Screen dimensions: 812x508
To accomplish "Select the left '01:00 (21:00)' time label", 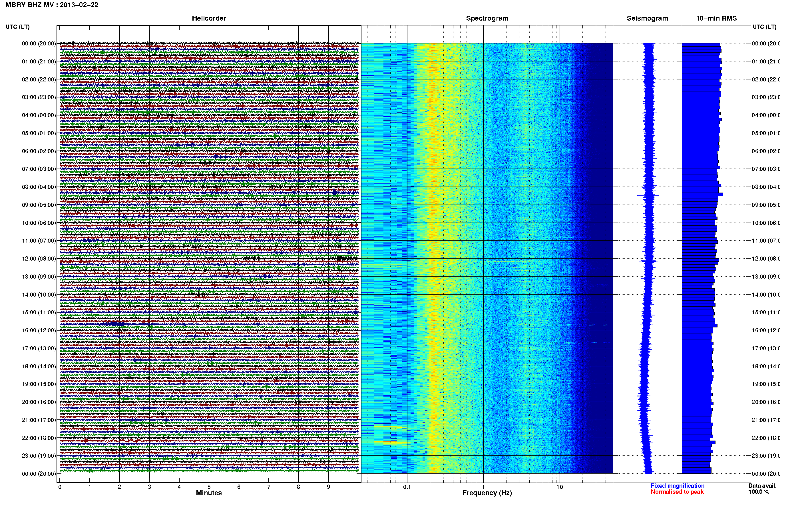I will tap(39, 61).
